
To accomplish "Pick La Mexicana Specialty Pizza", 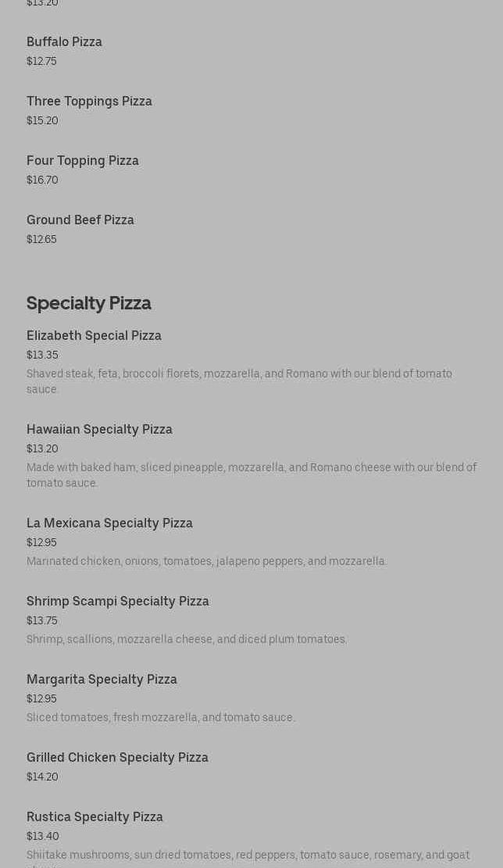I will 109,523.
